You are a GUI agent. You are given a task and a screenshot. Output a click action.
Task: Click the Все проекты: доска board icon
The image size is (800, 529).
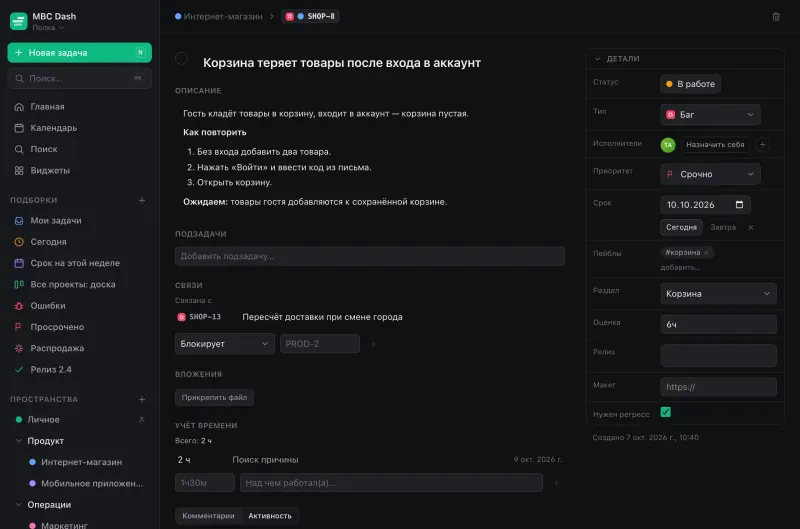click(19, 285)
